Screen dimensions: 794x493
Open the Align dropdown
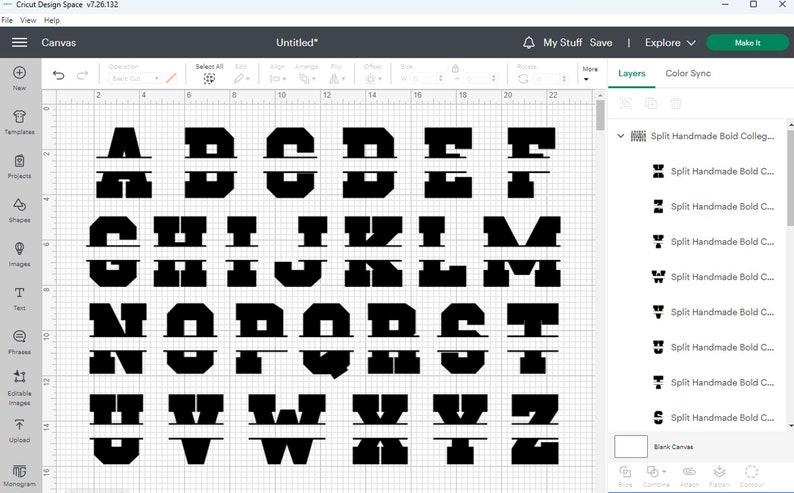[x=277, y=78]
